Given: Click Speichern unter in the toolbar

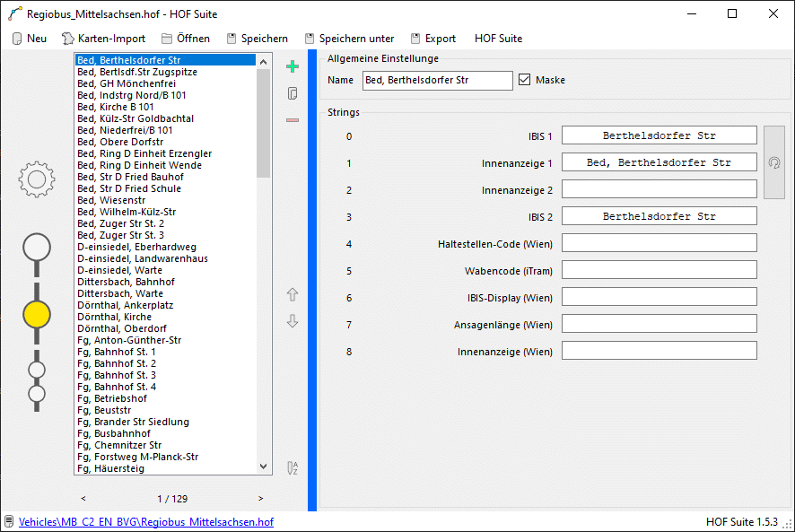Looking at the screenshot, I should point(350,39).
